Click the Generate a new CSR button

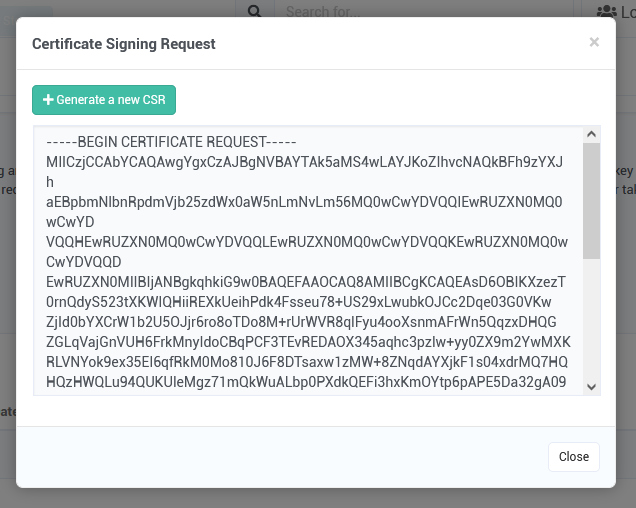click(104, 100)
